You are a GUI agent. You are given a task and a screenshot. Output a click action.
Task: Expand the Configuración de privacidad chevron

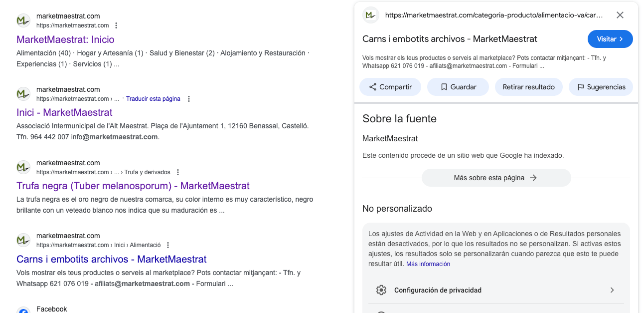coord(612,290)
